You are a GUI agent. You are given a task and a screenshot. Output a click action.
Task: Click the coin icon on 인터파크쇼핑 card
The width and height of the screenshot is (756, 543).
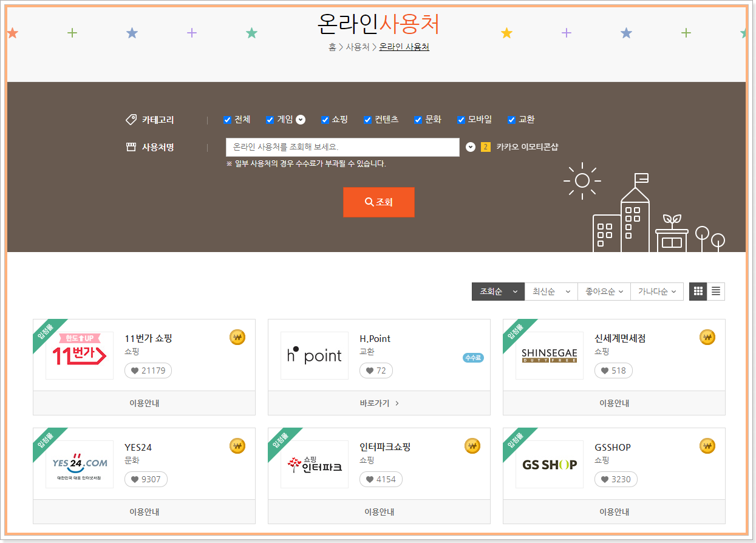coord(472,446)
